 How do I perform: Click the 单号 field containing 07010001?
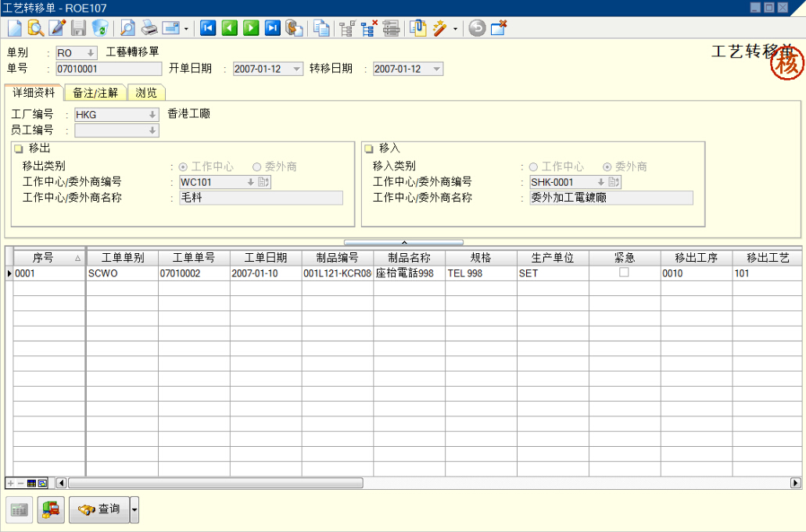(109, 69)
